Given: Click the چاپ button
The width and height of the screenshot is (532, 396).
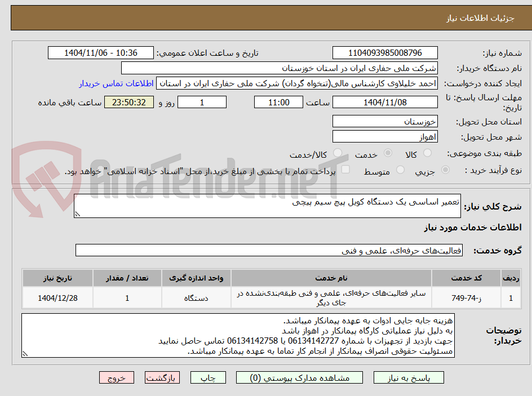Looking at the screenshot, I should pos(208,377).
